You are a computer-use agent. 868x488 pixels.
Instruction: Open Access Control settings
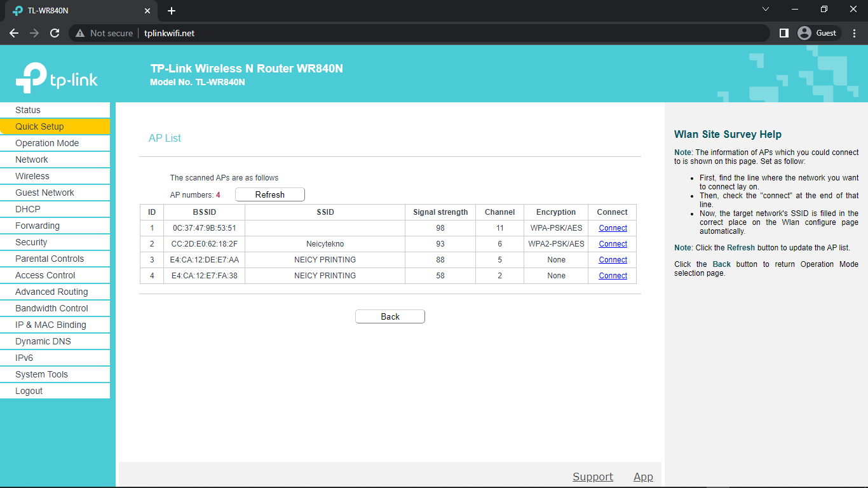pyautogui.click(x=55, y=275)
